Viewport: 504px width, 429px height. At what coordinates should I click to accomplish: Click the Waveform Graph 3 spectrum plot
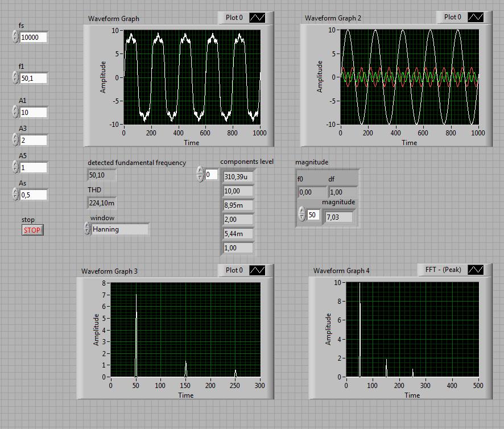(x=185, y=329)
